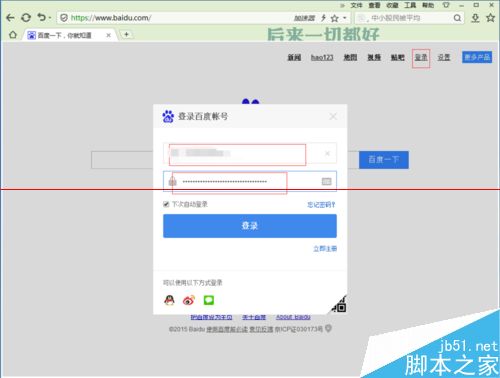Screen dimensions: 500x378
Task: Open the 查看 menu
Action: 374,5
